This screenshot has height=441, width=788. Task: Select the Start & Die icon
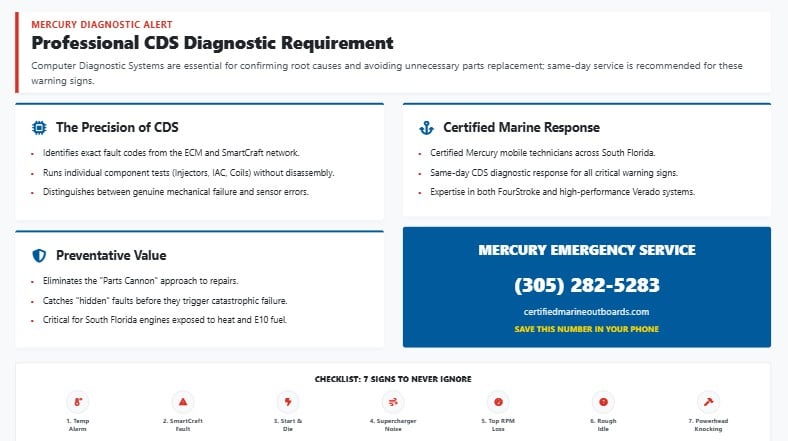pos(288,402)
